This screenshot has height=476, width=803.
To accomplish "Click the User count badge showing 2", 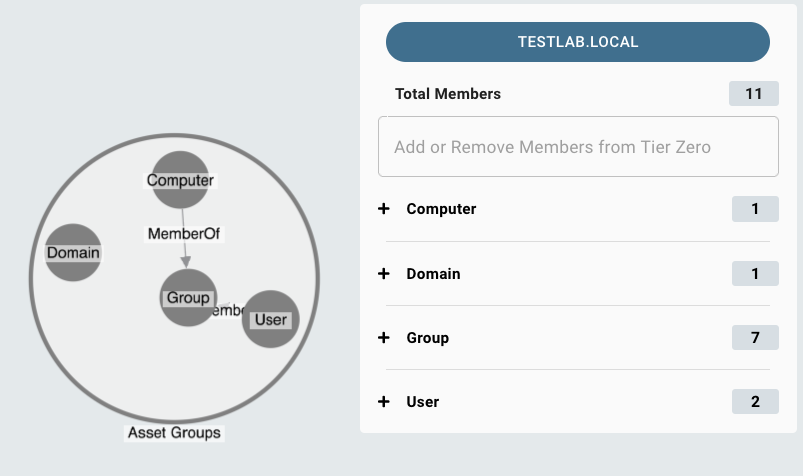I will point(755,401).
